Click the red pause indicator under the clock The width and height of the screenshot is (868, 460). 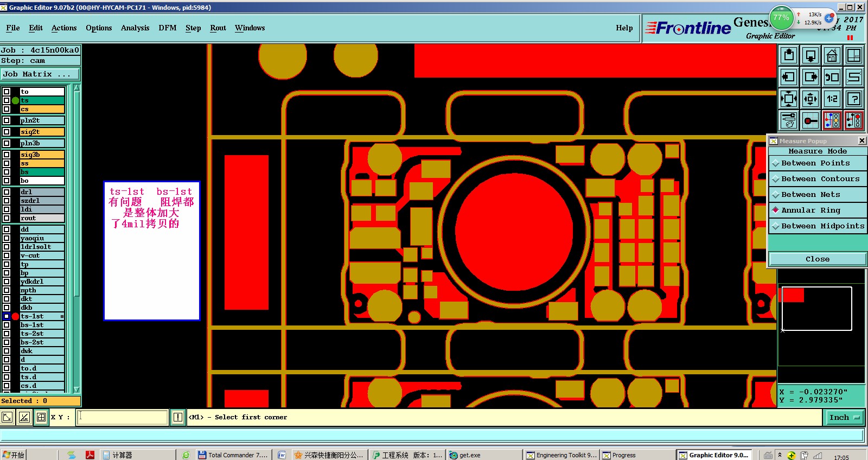(850, 38)
